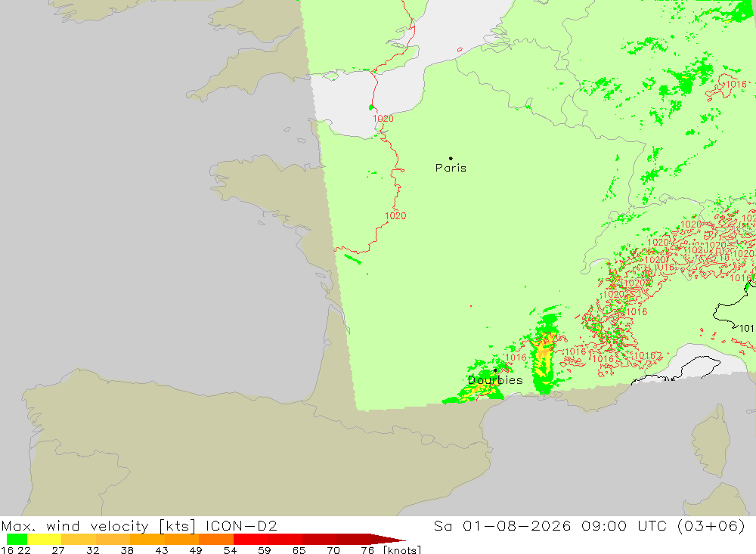
Task: Click the 1020 isobar label on the Channel coast
Action: [383, 119]
